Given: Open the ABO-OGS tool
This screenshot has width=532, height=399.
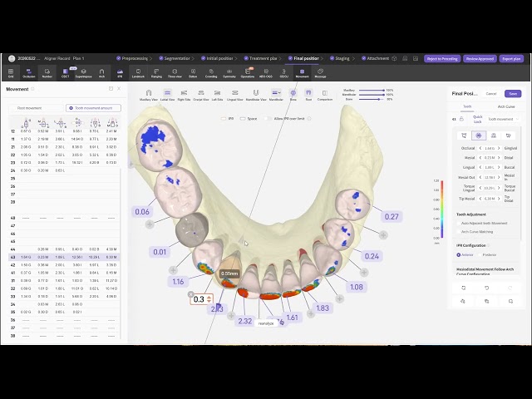Looking at the screenshot, I should tap(266, 72).
